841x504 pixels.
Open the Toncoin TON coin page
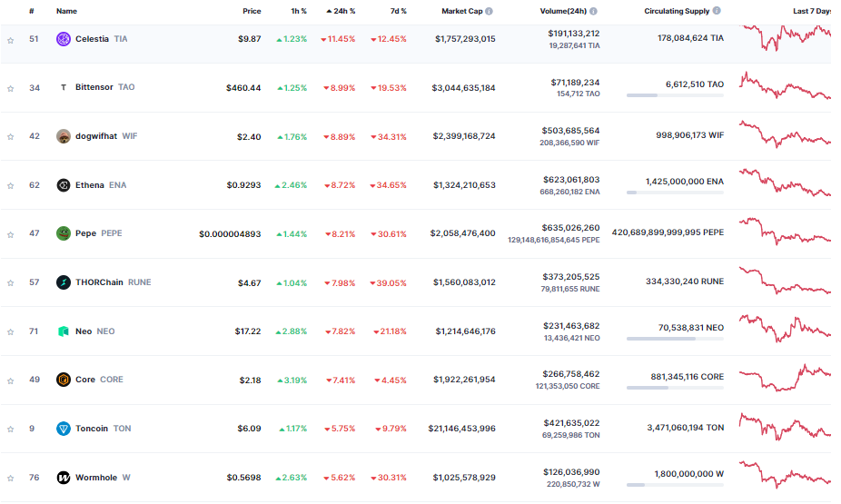[103, 429]
